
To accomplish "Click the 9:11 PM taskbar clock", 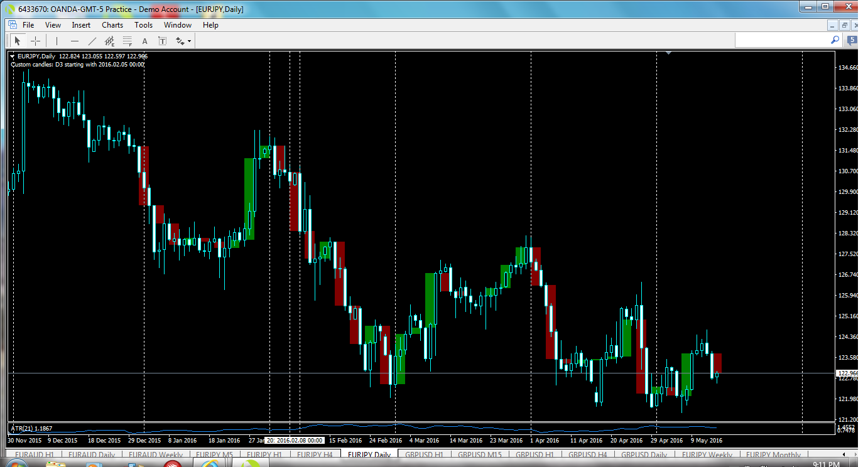I will pyautogui.click(x=827, y=464).
